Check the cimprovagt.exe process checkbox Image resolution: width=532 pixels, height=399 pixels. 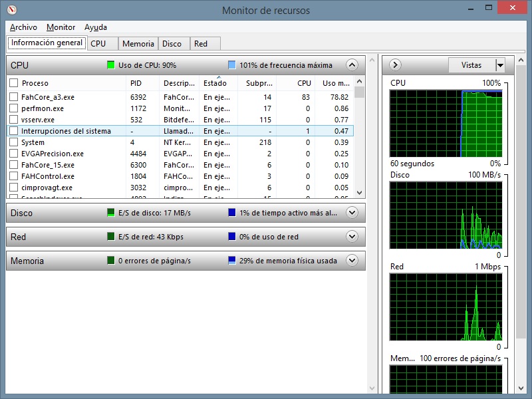click(13, 188)
